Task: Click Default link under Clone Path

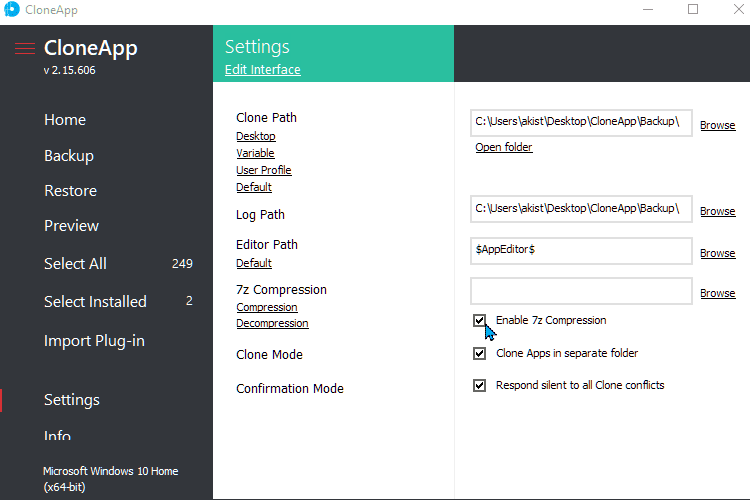Action: (254, 187)
